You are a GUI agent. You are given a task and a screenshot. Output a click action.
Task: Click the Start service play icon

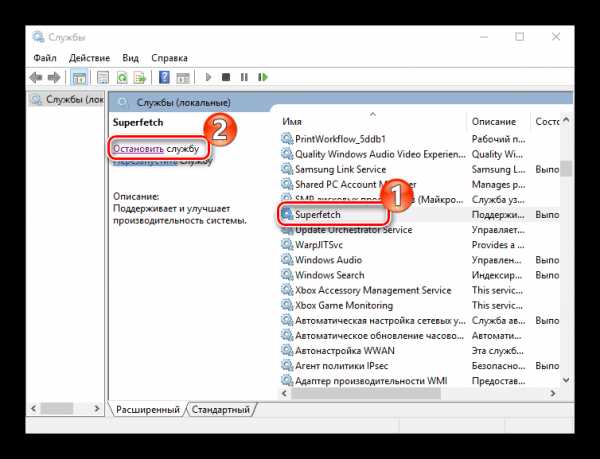point(208,78)
